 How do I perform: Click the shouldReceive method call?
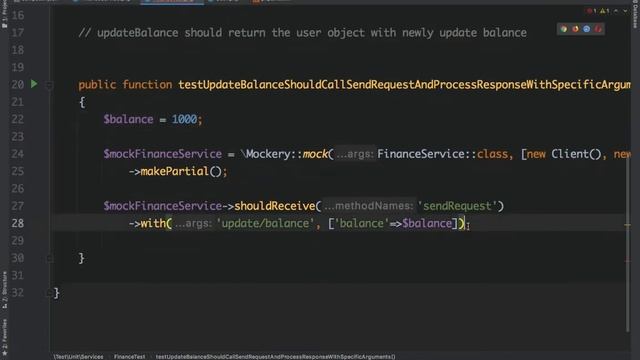(x=275, y=206)
